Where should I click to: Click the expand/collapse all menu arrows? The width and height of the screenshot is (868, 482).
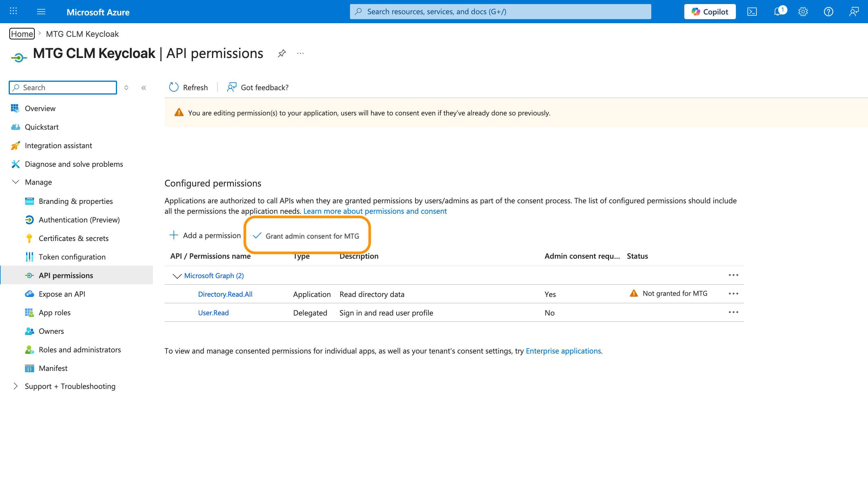(126, 88)
